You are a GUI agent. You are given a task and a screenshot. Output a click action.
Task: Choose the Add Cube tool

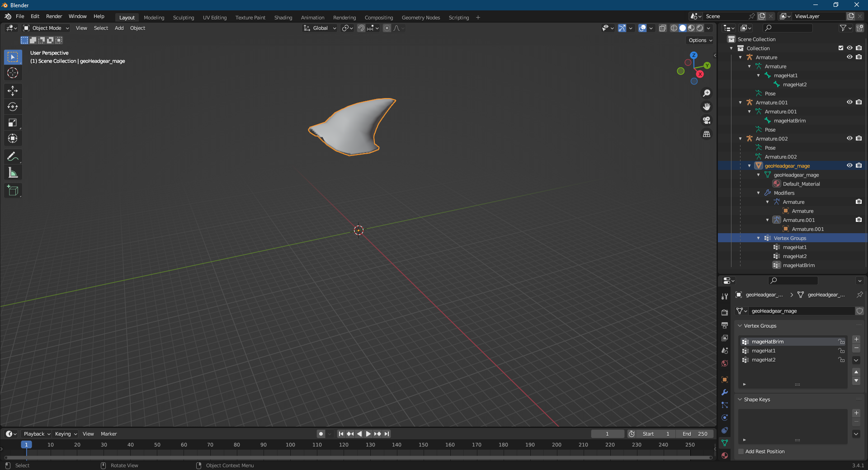tap(13, 191)
